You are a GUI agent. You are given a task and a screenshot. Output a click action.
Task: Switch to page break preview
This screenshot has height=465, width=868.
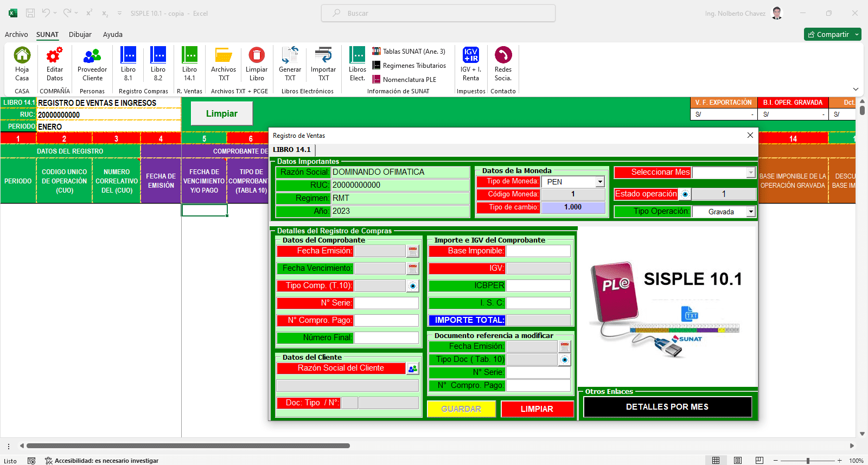click(759, 460)
